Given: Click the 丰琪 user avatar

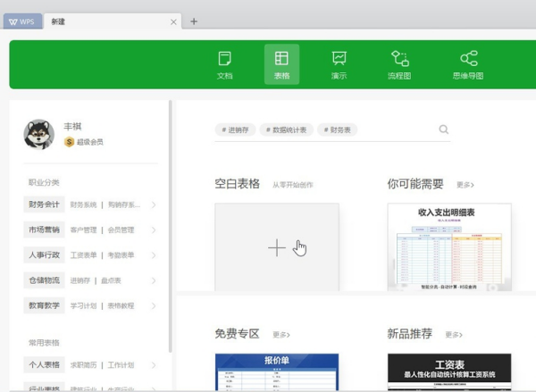Looking at the screenshot, I should 39,134.
